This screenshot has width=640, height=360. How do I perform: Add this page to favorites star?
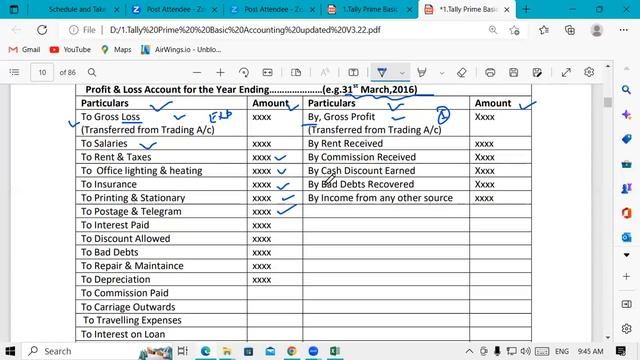[515, 30]
